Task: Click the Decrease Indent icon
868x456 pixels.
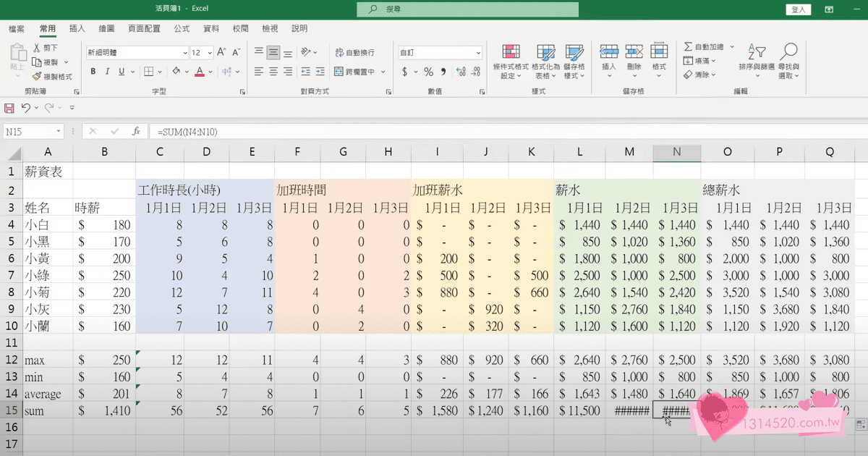Action: click(x=306, y=72)
